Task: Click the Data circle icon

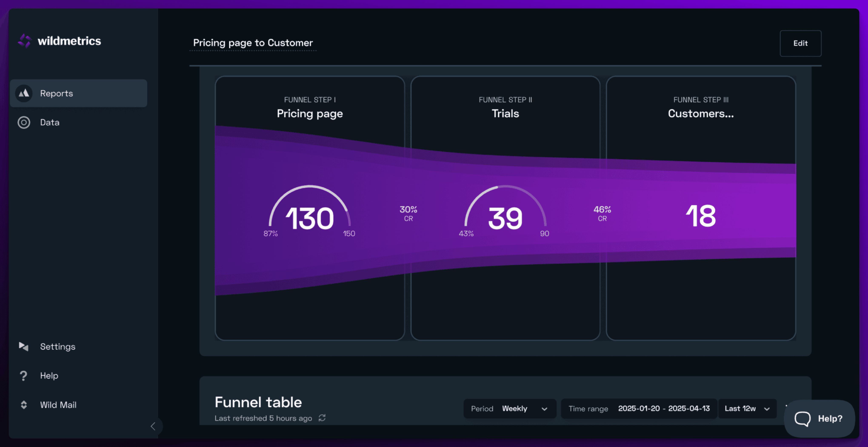Action: click(x=24, y=122)
